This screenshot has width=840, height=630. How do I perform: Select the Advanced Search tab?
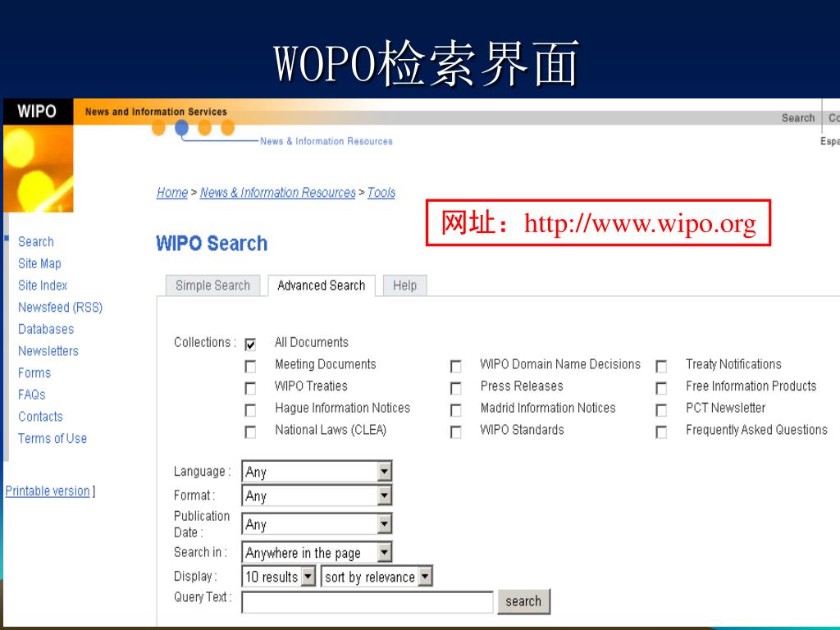(322, 285)
